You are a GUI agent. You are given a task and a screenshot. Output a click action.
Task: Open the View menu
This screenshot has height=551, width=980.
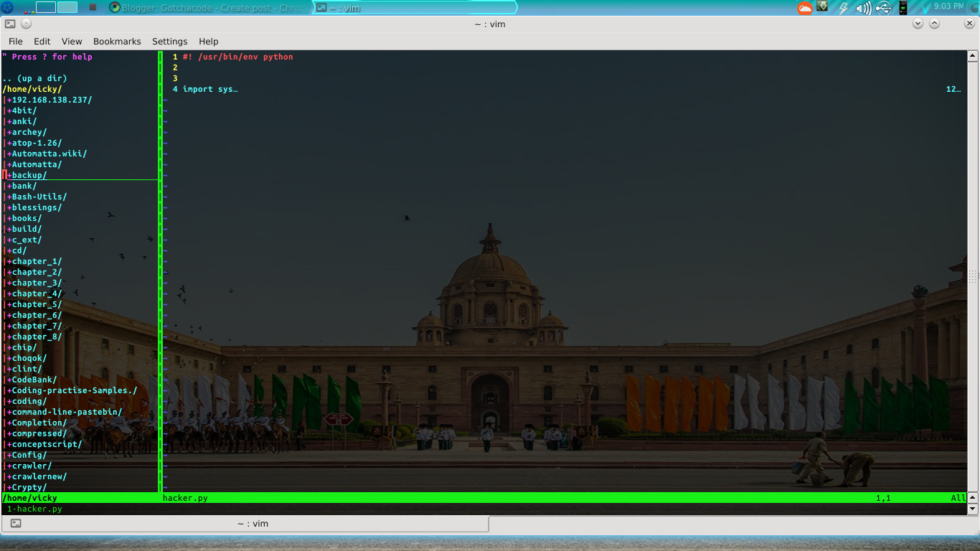click(72, 42)
